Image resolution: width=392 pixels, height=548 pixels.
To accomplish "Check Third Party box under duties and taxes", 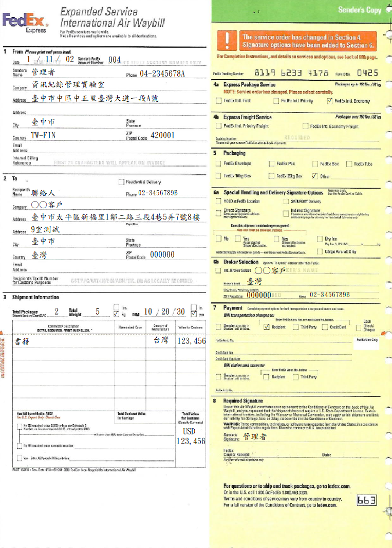I will 295,377.
